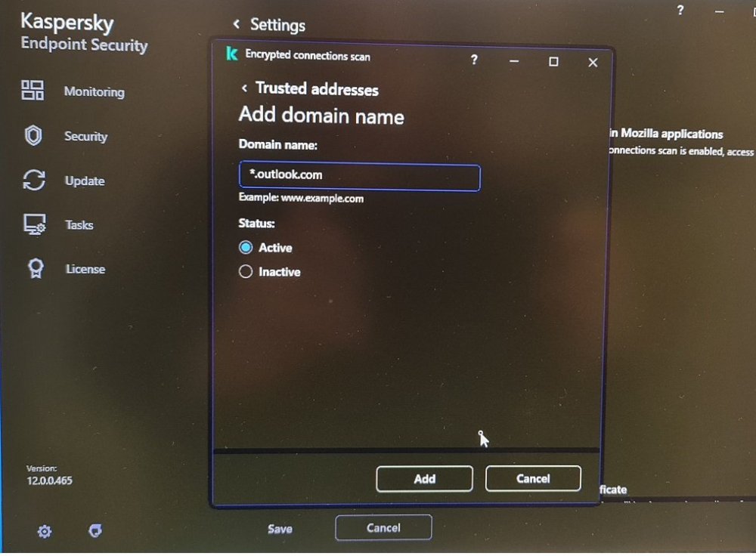Click the 'Kaspersky Endpoint Security' product name

click(x=84, y=32)
